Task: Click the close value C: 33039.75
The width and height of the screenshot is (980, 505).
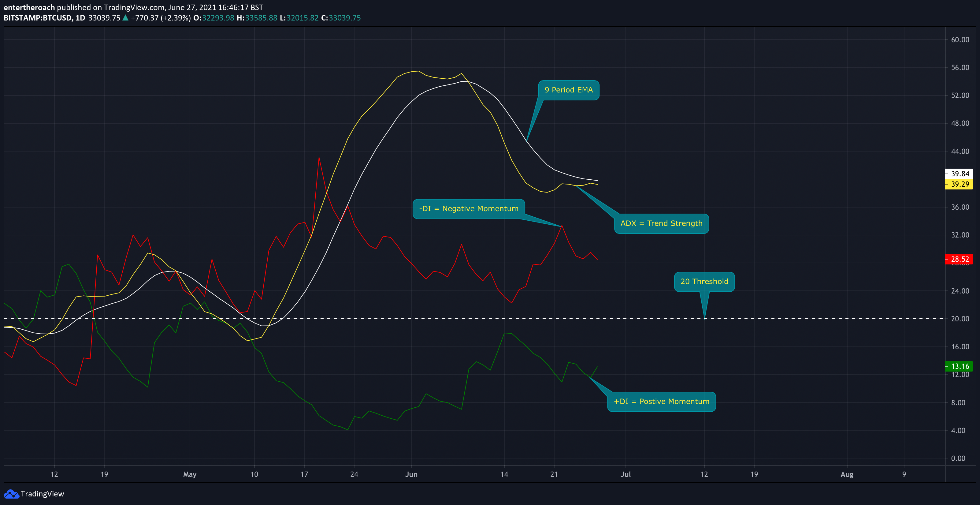Action: coord(341,18)
